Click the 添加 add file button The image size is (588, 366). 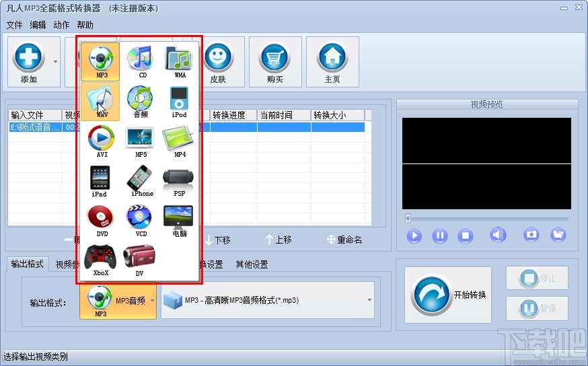coord(28,63)
